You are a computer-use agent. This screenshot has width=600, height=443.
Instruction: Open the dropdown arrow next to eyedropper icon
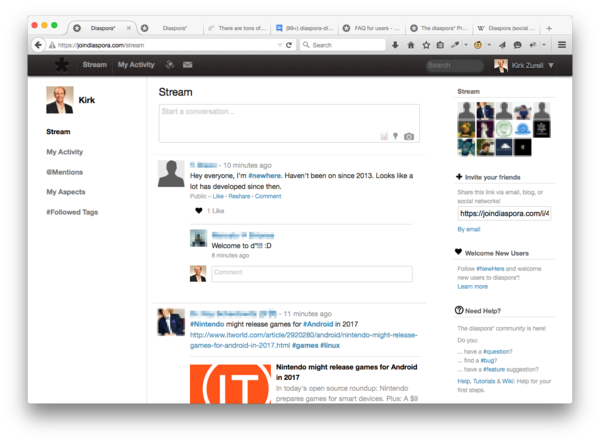466,45
